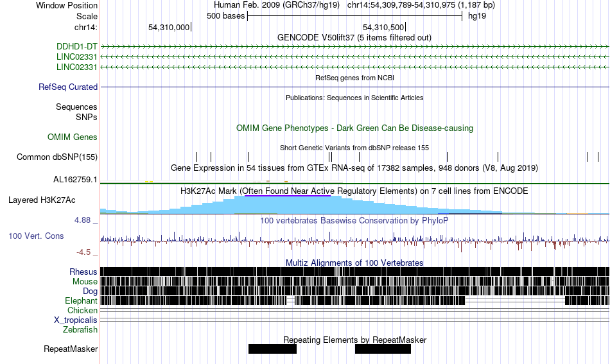Click the RefSeq Curated blue line
This screenshot has width=610, height=364.
click(354, 87)
